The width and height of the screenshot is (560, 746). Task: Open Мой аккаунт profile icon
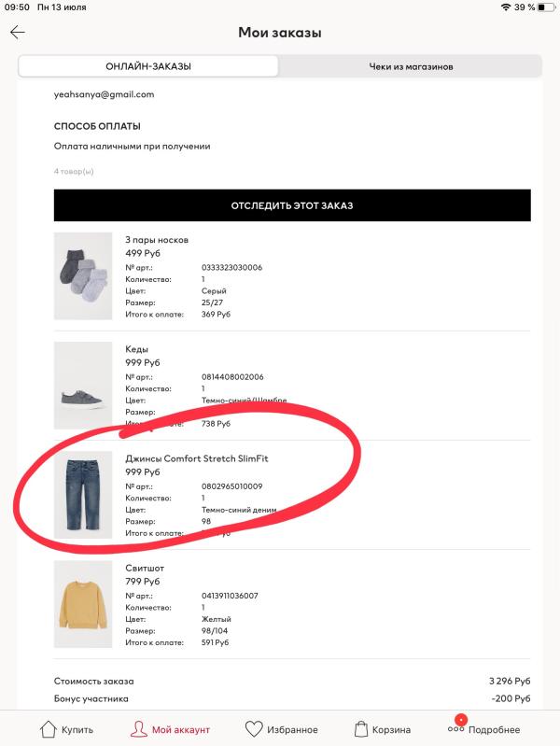[140, 729]
